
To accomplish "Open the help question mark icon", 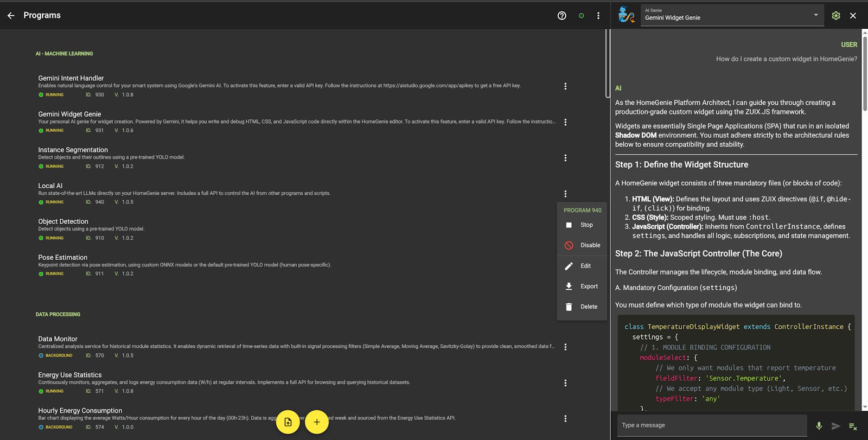I will (x=562, y=16).
